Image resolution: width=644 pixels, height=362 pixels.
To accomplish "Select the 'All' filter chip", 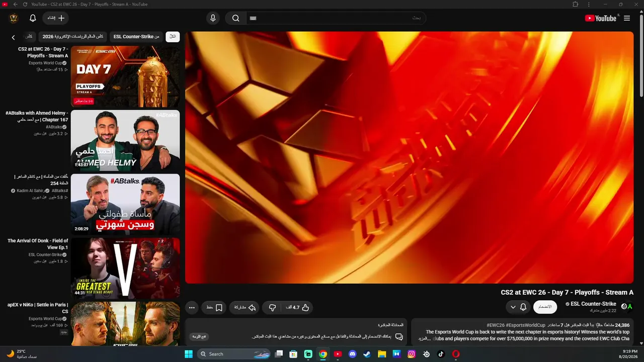I will tap(173, 37).
